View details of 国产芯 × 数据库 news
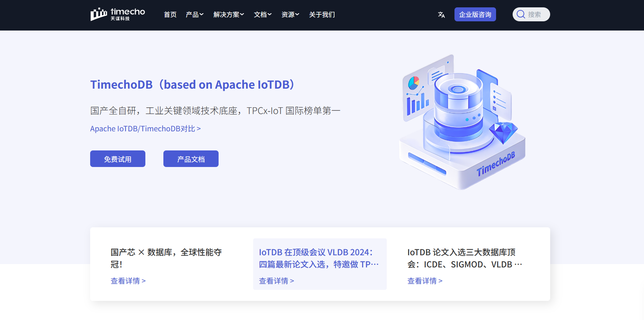Image resolution: width=644 pixels, height=320 pixels. click(128, 281)
